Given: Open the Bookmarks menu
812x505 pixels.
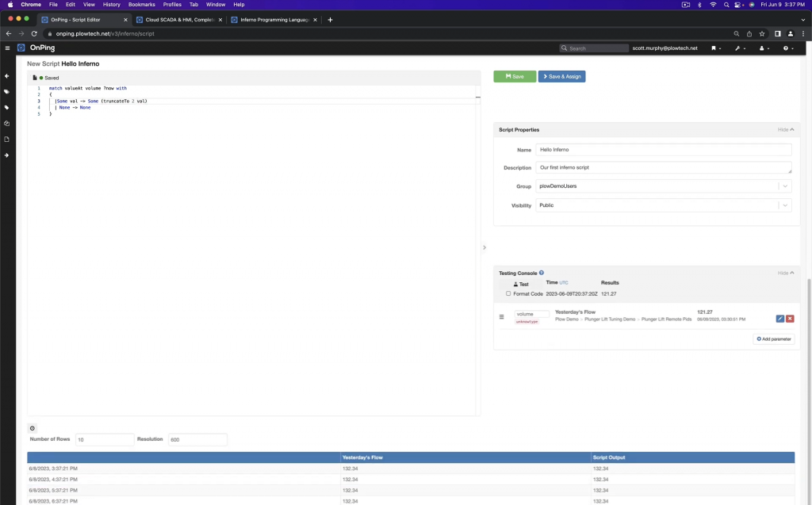Looking at the screenshot, I should point(142,5).
